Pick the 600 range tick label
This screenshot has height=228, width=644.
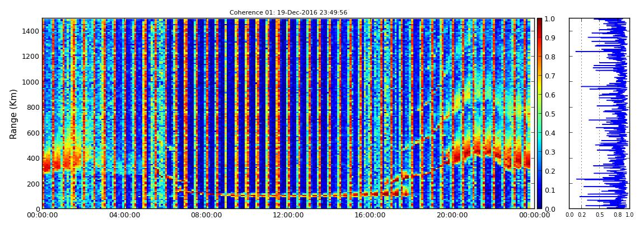point(34,133)
